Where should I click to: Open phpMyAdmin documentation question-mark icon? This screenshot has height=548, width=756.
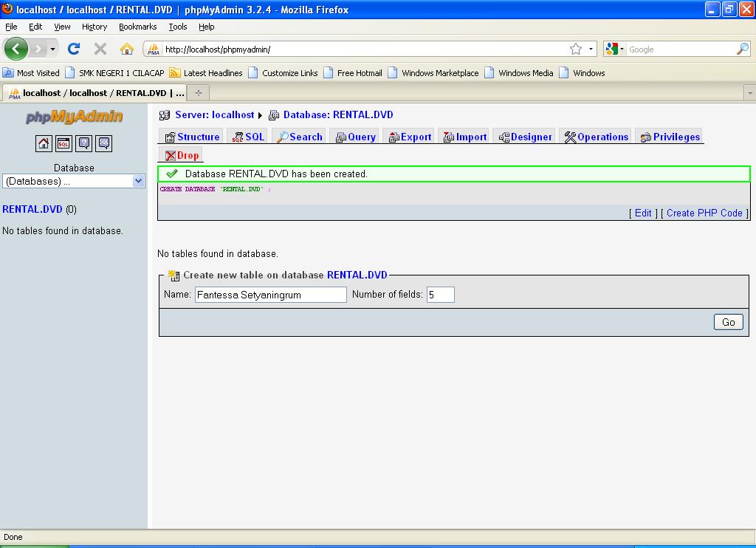(x=84, y=143)
